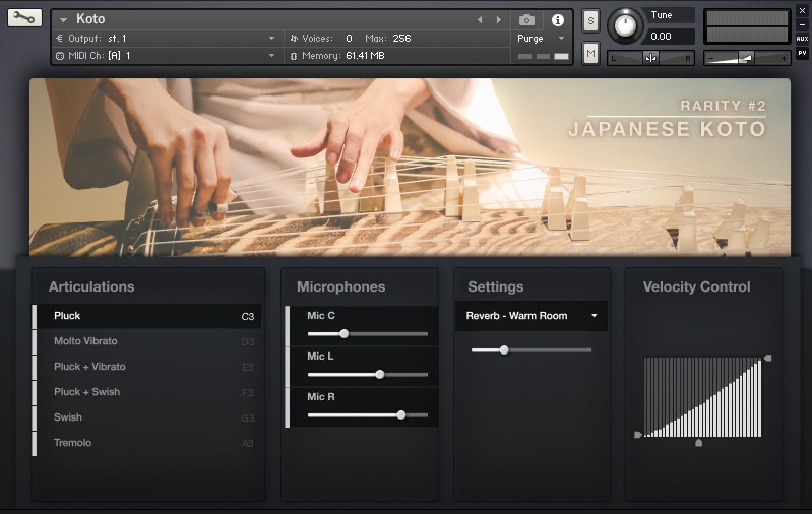Go to next instrument preset arrow

point(498,20)
